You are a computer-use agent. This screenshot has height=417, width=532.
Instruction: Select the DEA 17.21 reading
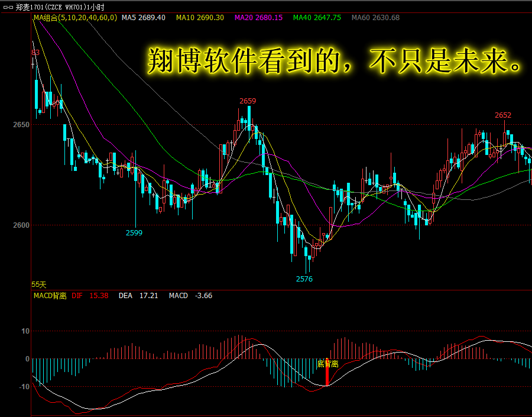pos(138,296)
